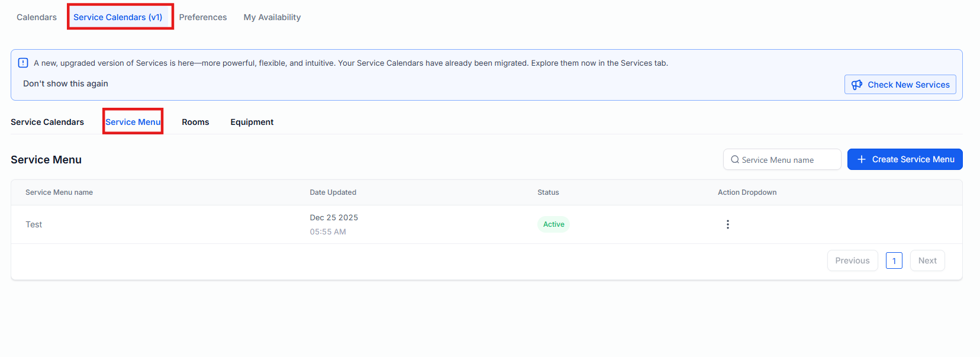This screenshot has width=980, height=357.
Task: Click the info alert icon in banner
Action: coord(23,63)
